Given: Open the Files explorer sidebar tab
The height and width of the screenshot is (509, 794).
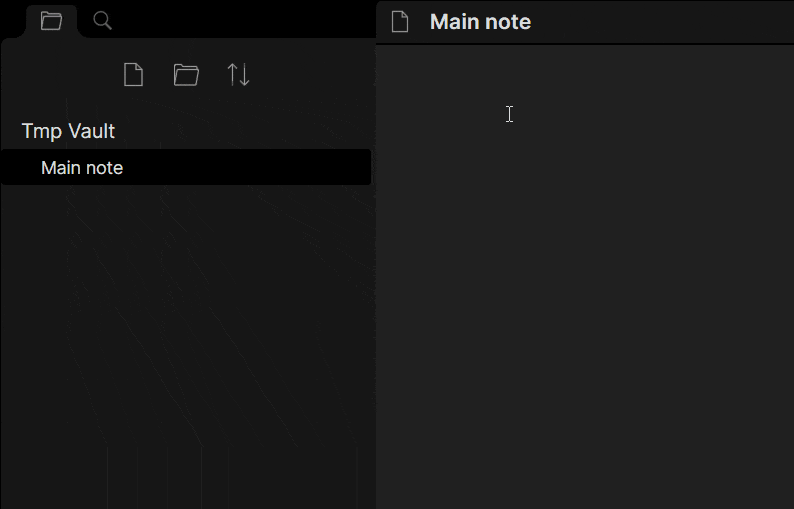Looking at the screenshot, I should [x=51, y=21].
